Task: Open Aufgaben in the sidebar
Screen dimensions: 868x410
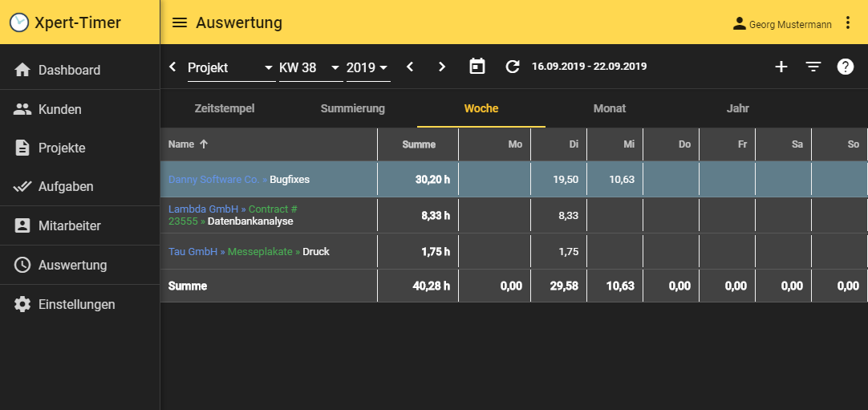Action: (79, 186)
